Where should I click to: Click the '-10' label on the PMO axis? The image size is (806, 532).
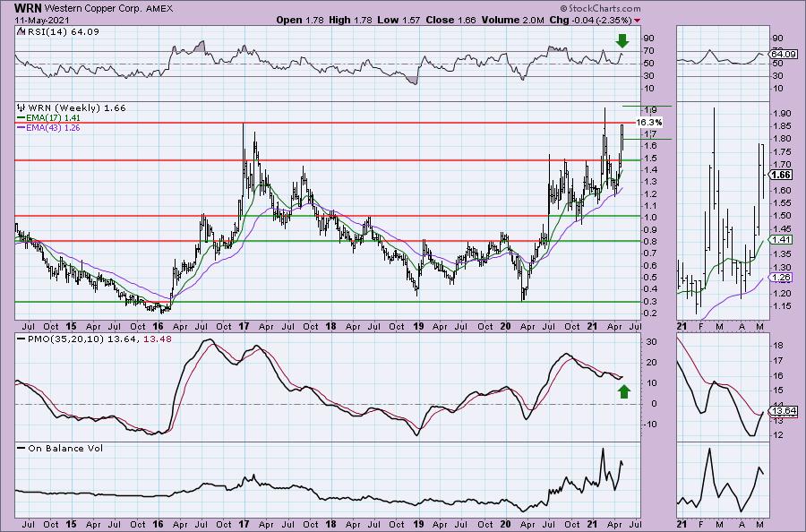point(649,425)
